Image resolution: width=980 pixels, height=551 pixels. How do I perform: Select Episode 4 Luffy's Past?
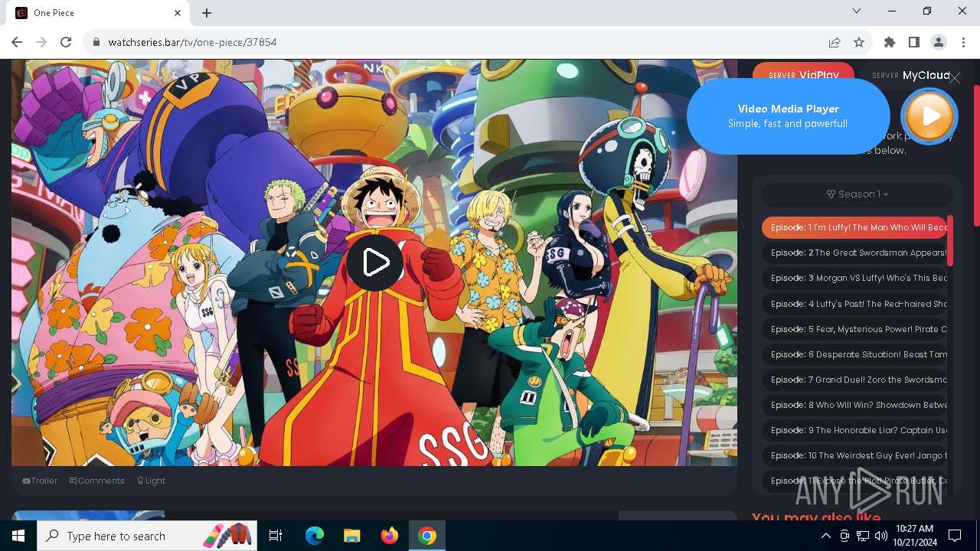[854, 304]
